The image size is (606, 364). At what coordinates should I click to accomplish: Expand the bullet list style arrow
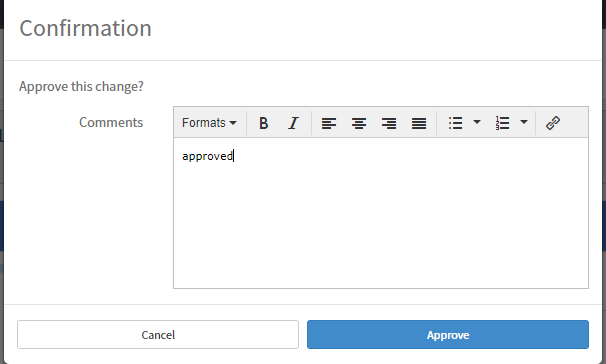point(477,122)
